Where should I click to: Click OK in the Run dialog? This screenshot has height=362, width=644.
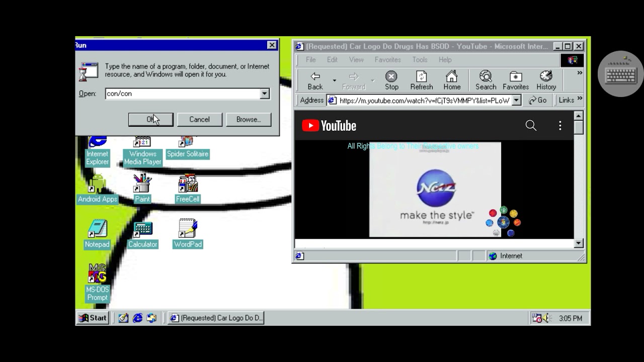pos(151,119)
